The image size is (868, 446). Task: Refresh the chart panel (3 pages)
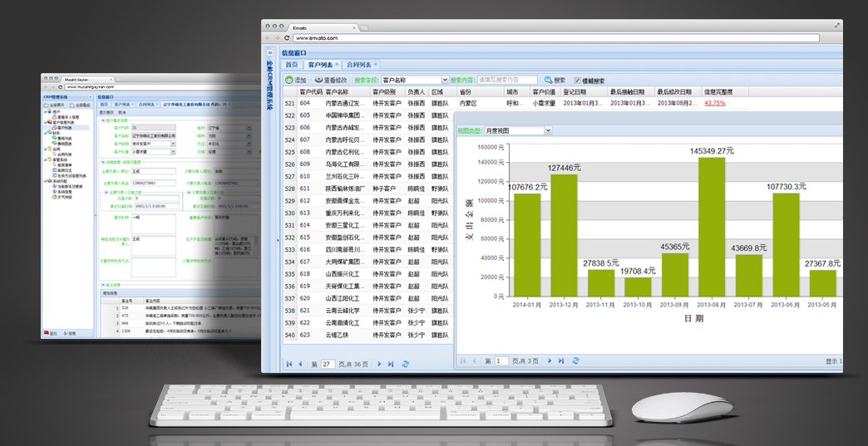(575, 360)
